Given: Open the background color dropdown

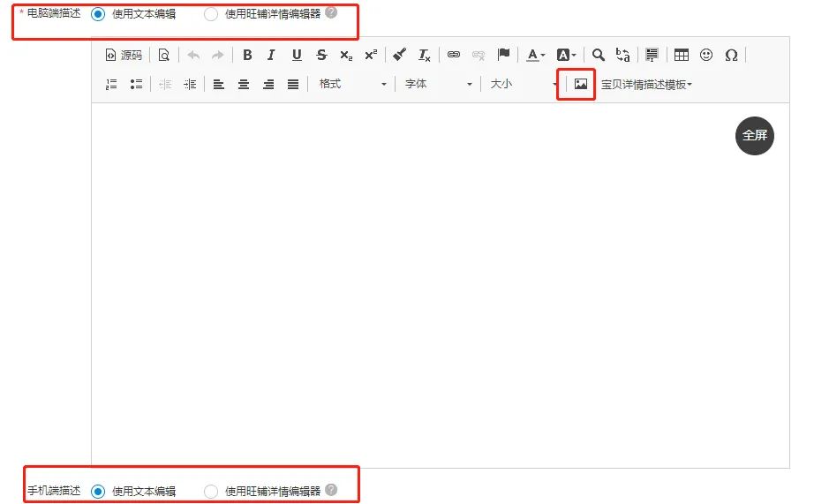Looking at the screenshot, I should point(567,55).
